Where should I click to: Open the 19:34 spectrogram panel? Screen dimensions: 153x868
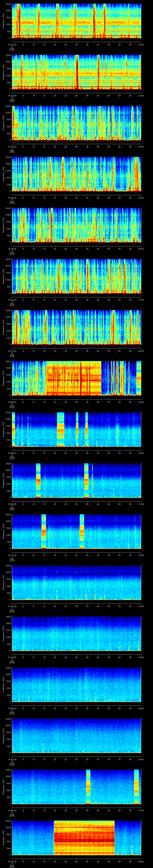tap(77, 684)
